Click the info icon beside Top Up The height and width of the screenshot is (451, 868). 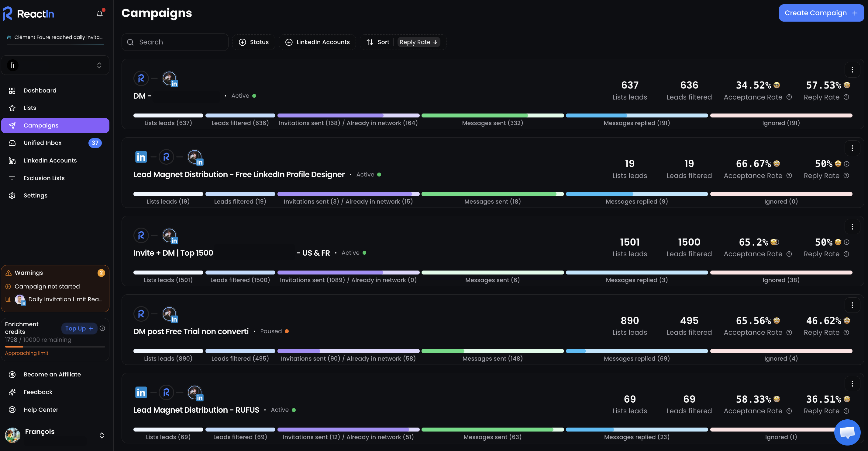point(102,328)
